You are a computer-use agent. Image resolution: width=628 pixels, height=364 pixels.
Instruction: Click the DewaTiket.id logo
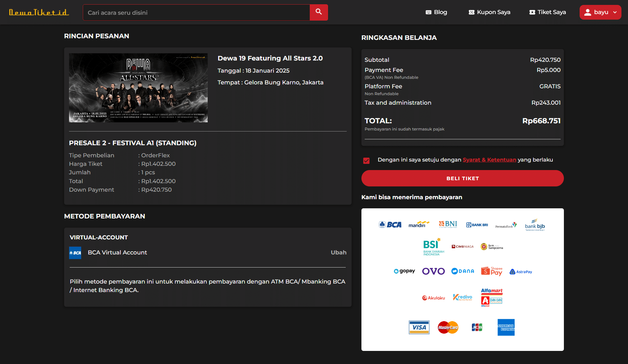(x=39, y=12)
